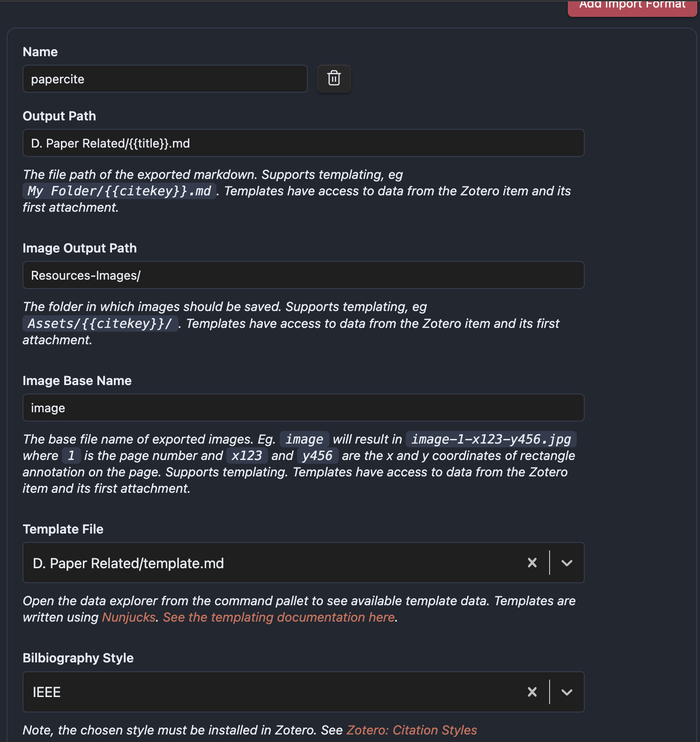Open the templating documentation link
Screen dimensions: 700x742
tap(279, 617)
